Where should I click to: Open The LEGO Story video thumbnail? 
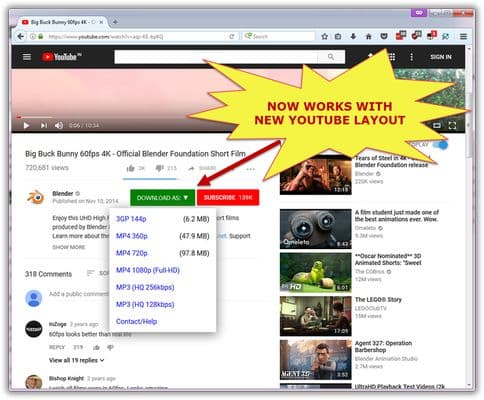(316, 316)
